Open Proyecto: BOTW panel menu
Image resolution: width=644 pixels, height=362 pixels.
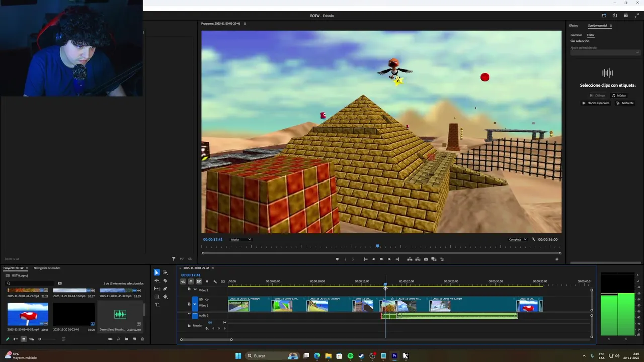click(27, 268)
